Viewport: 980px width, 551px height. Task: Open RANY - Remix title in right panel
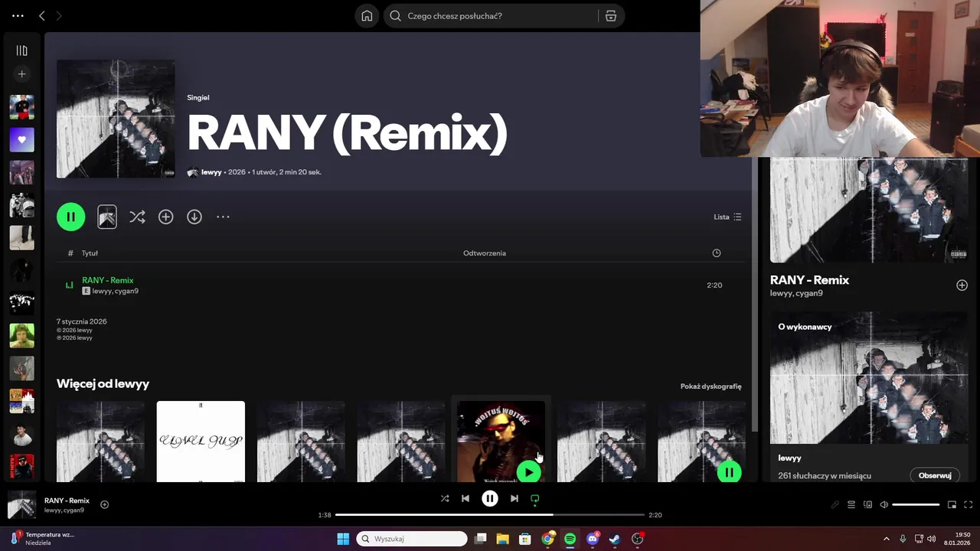[809, 280]
